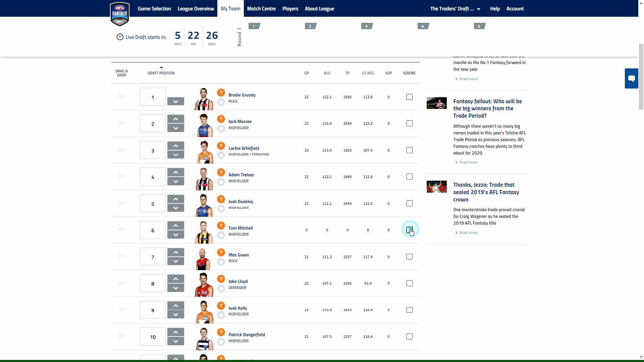The image size is (644, 362).
Task: Click Jake Lloyd's orange question mark icon
Action: [x=221, y=279]
